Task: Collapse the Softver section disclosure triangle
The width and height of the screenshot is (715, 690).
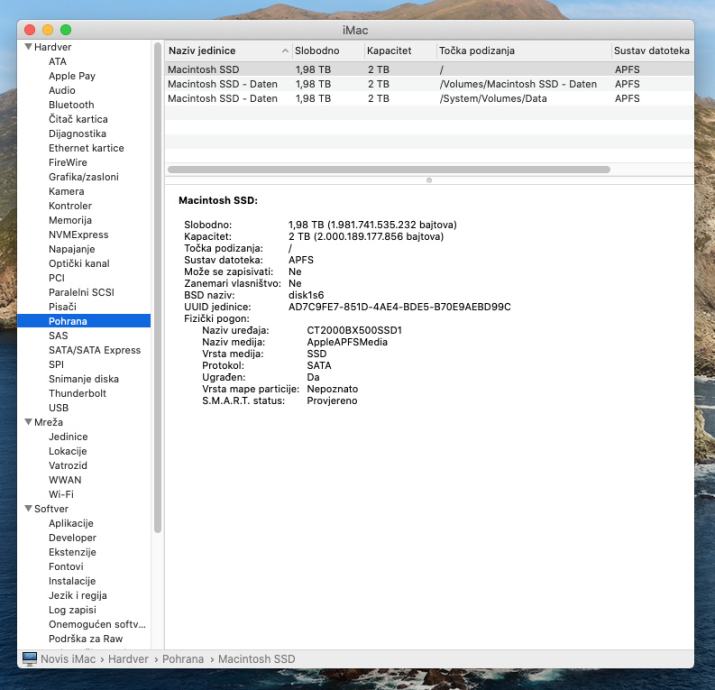Action: pos(28,509)
